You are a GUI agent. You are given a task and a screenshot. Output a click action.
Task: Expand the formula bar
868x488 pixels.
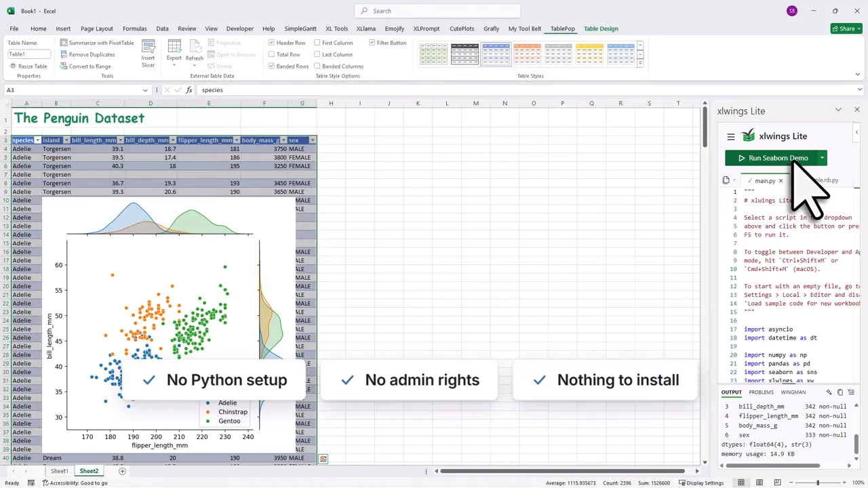(x=860, y=89)
